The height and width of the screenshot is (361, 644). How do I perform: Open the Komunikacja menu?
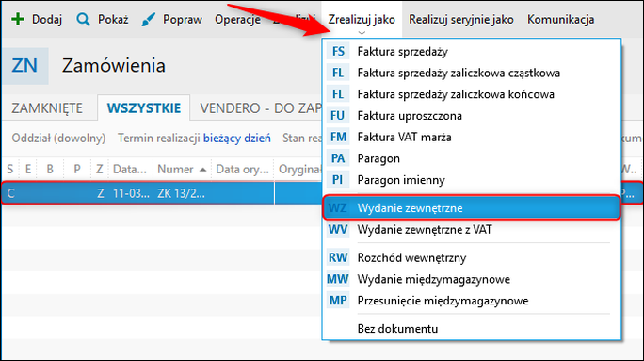click(560, 20)
